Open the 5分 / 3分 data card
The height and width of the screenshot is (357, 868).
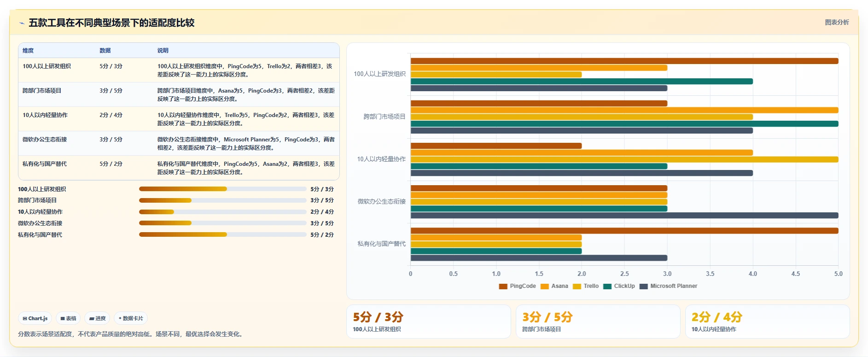[x=428, y=322]
